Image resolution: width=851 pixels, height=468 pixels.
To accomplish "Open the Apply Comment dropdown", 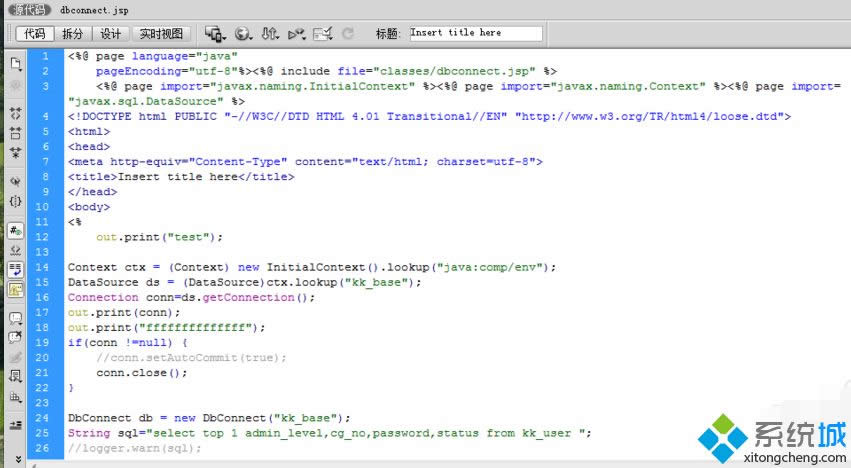I will tap(15, 318).
